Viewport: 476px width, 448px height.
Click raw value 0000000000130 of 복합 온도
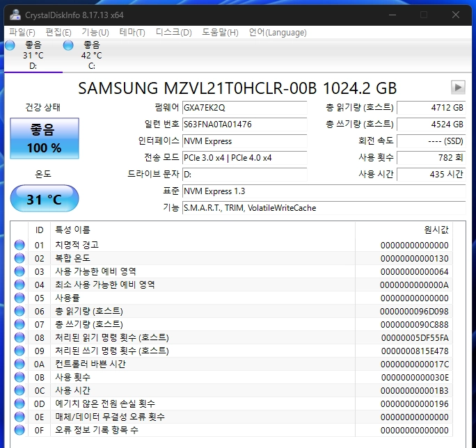pyautogui.click(x=414, y=258)
